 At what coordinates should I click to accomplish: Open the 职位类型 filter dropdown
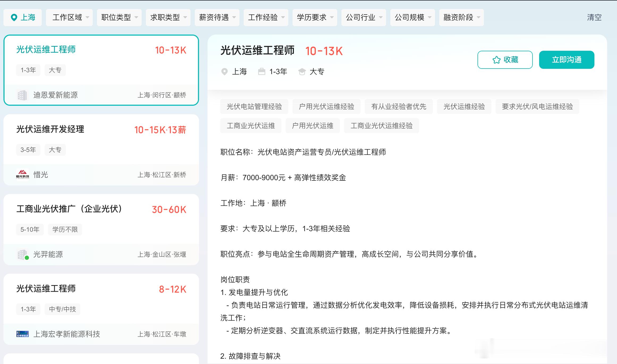point(119,18)
